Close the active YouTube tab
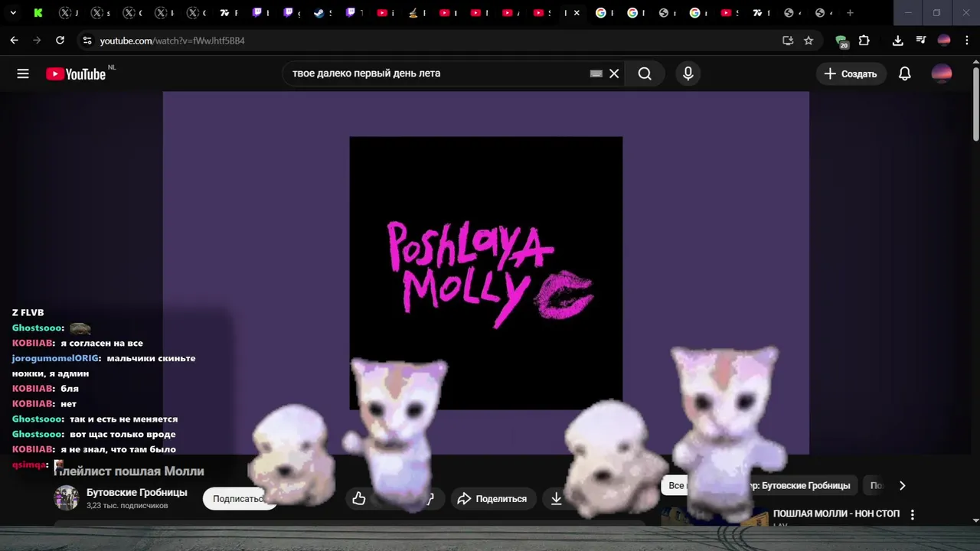This screenshot has width=980, height=551. [x=577, y=13]
